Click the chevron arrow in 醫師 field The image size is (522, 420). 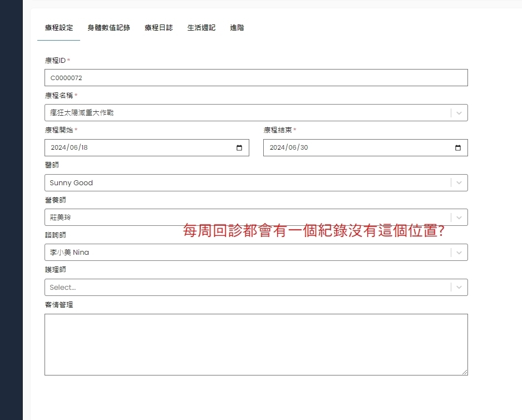459,183
